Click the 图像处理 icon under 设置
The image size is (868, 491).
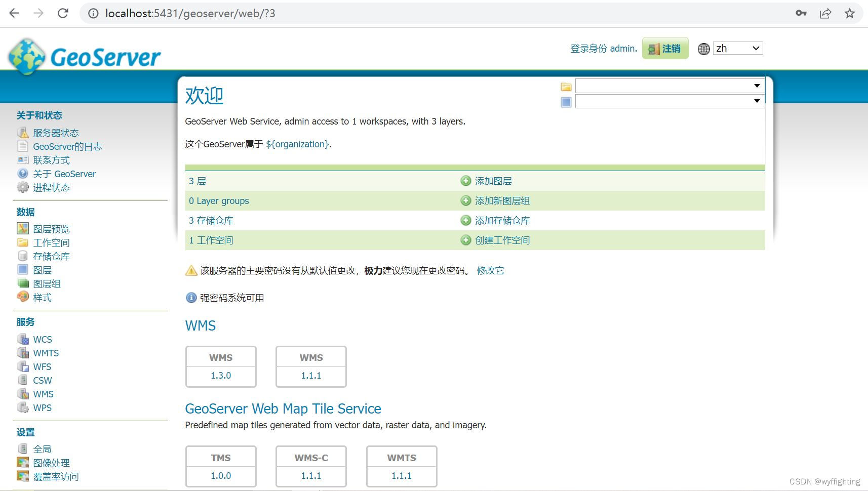[23, 462]
